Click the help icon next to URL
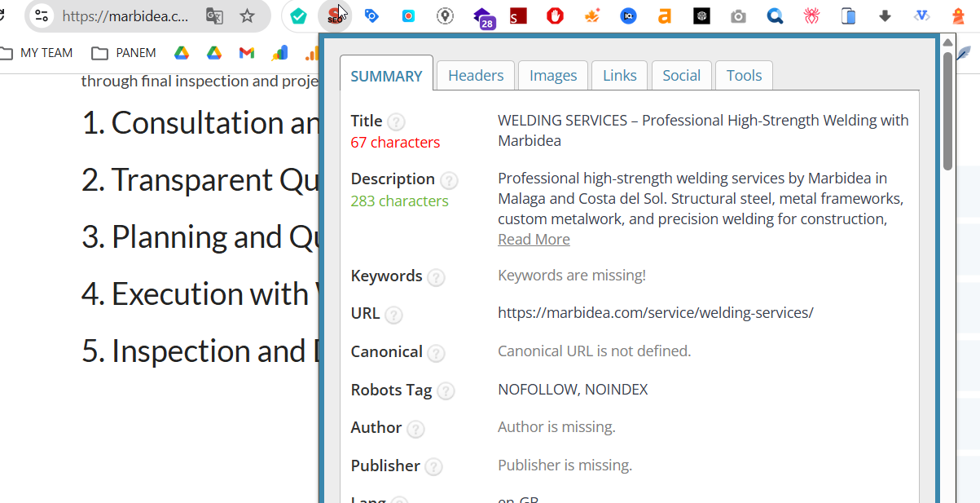 (393, 315)
